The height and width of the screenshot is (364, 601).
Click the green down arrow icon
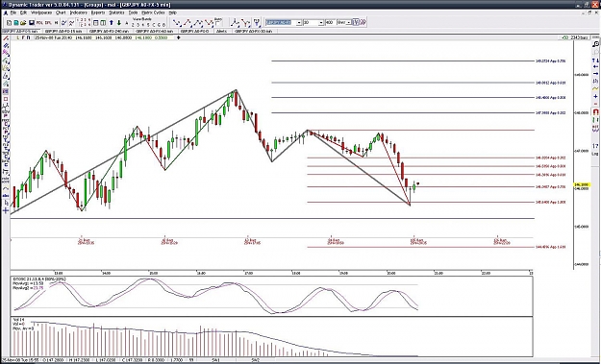pos(119,23)
